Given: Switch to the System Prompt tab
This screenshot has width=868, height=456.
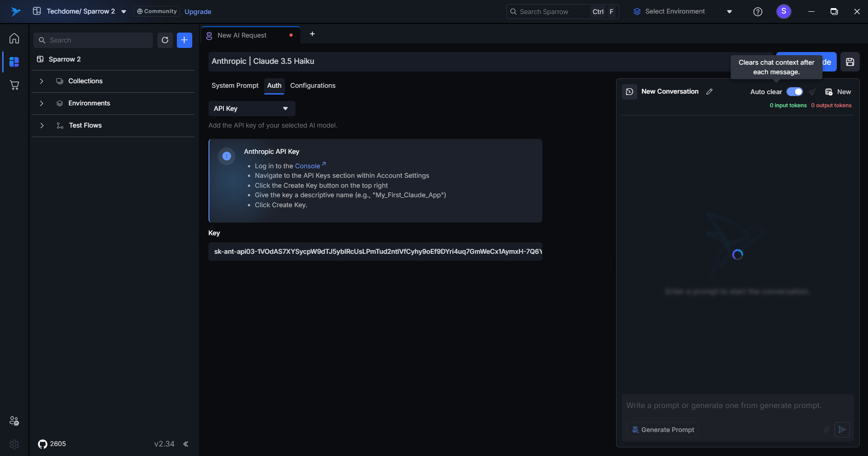Looking at the screenshot, I should pyautogui.click(x=235, y=85).
